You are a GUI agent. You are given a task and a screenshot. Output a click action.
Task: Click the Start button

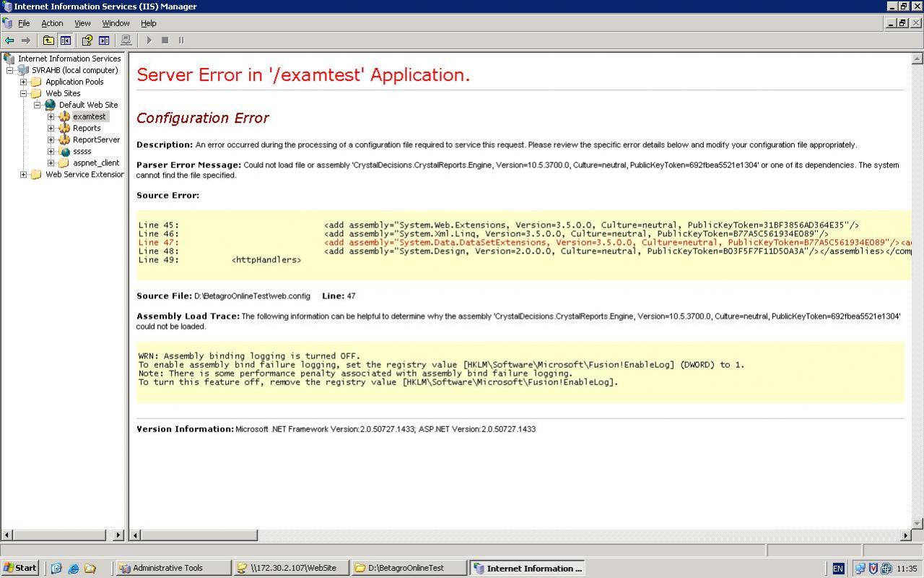tap(20, 568)
